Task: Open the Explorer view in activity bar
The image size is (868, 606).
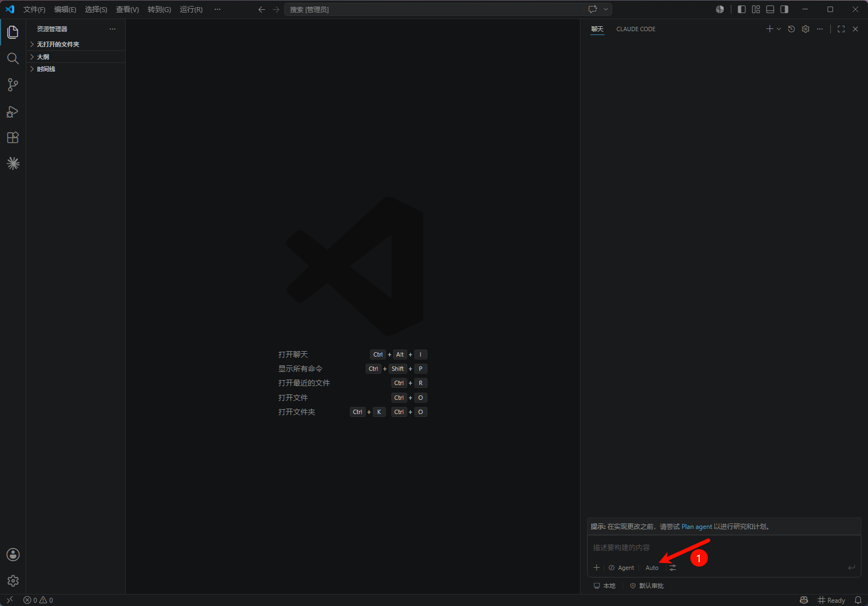Action: point(13,32)
